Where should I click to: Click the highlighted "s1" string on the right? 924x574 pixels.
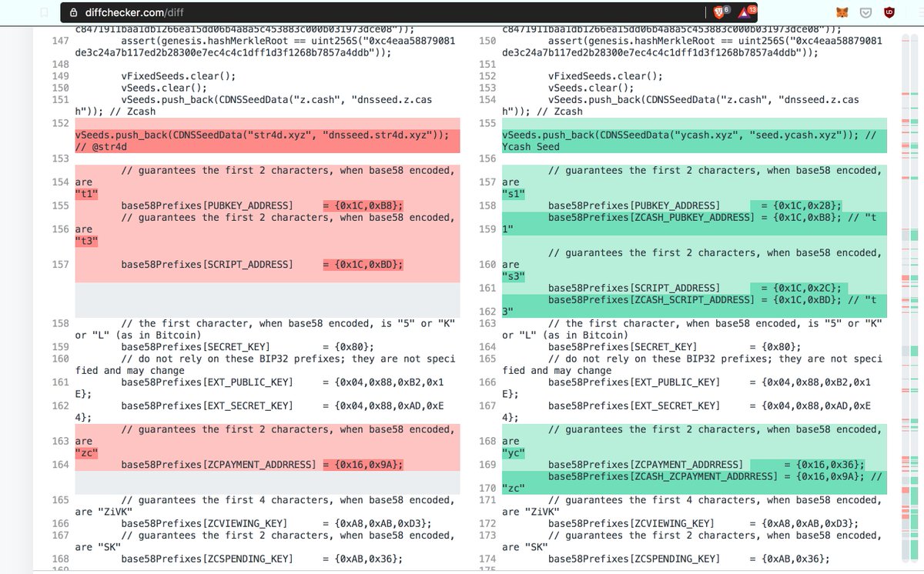coord(514,194)
